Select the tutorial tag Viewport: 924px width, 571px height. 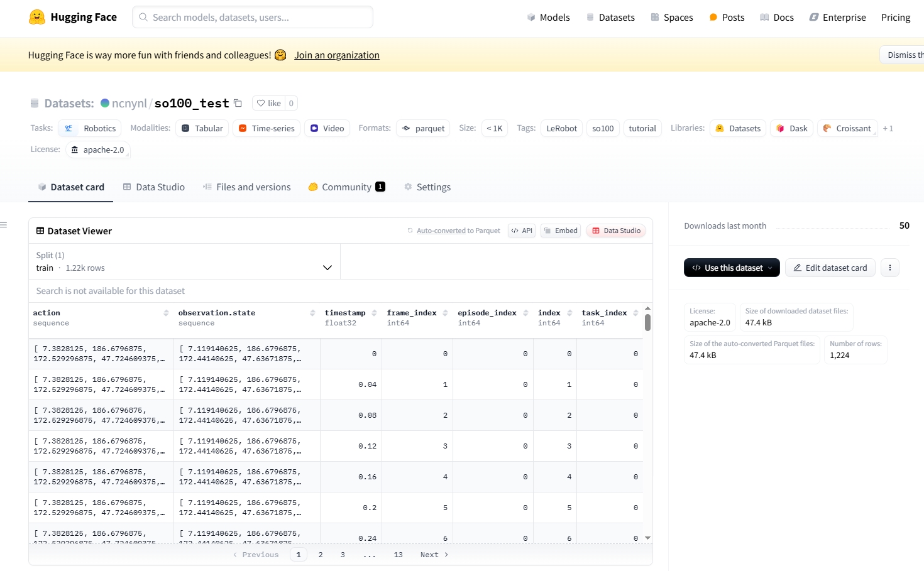642,128
